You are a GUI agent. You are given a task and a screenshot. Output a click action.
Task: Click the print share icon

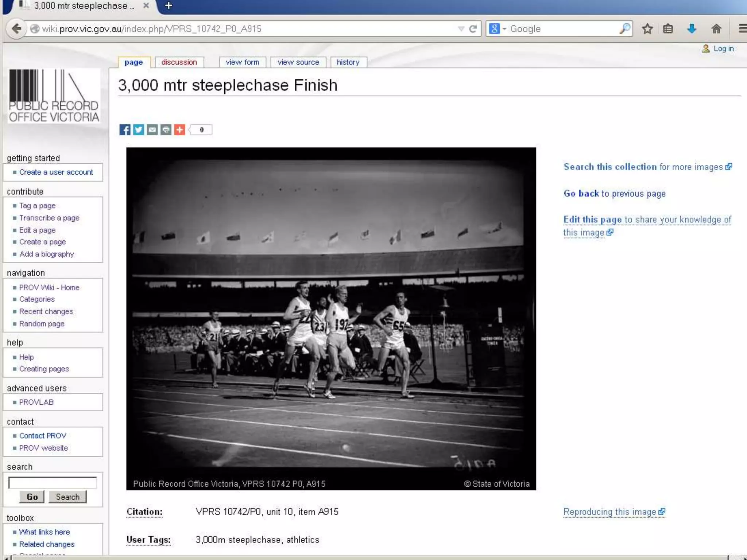pos(166,130)
